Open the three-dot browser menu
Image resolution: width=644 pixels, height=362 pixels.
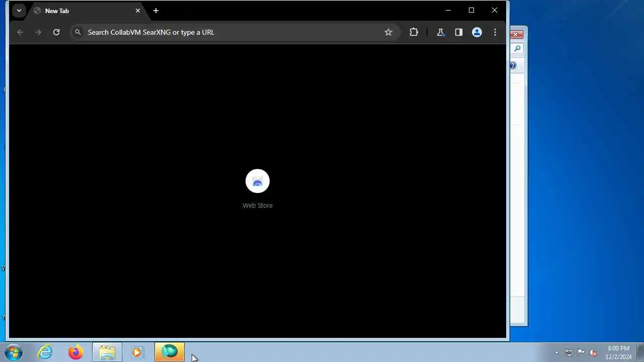pyautogui.click(x=495, y=32)
